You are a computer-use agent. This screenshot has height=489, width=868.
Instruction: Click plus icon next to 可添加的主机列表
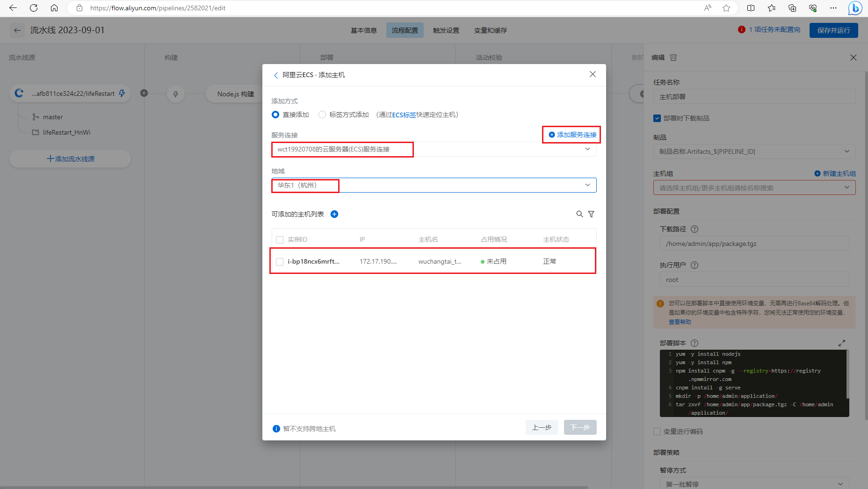click(334, 214)
